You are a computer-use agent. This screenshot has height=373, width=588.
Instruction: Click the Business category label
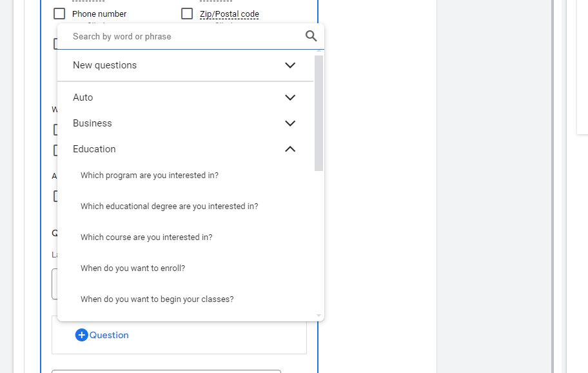point(92,123)
